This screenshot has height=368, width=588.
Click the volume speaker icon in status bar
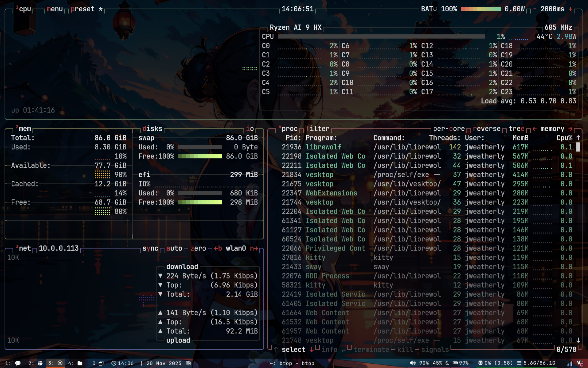click(x=413, y=363)
